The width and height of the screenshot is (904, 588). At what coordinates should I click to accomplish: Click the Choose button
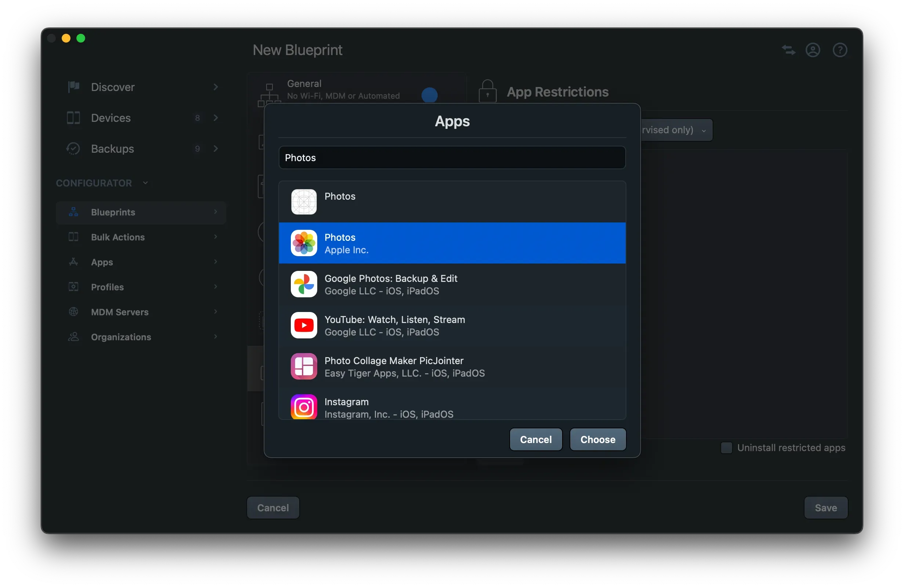(597, 439)
